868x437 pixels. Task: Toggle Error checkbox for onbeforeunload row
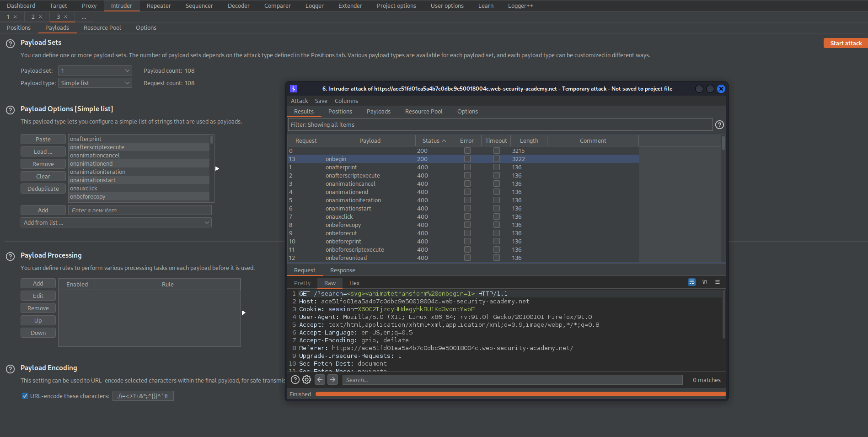(x=467, y=258)
